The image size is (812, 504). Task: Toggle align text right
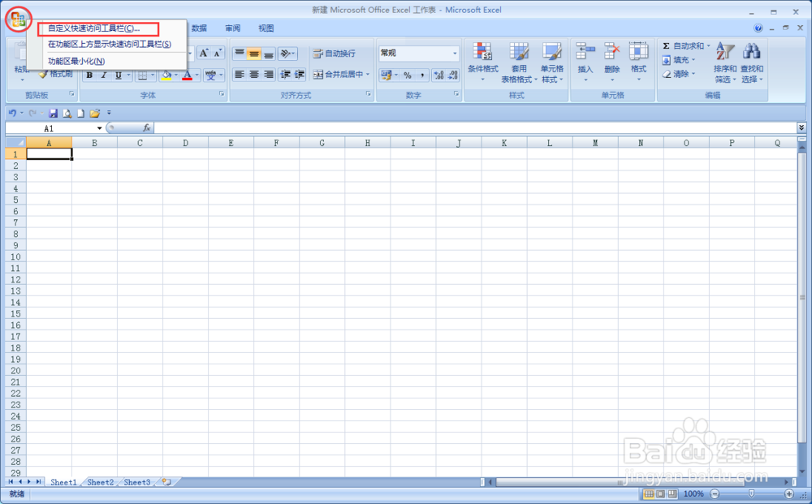click(268, 75)
